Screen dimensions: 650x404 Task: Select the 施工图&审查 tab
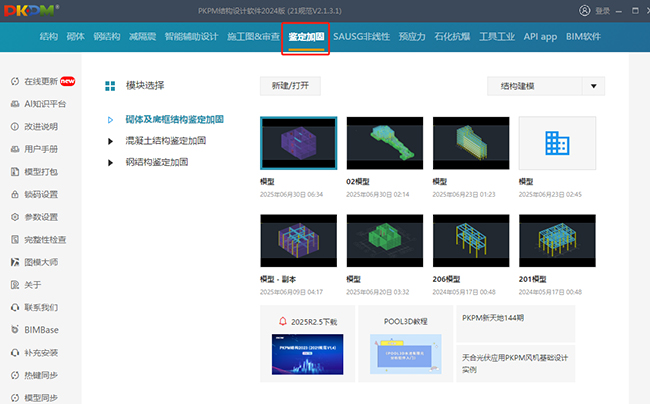coord(253,36)
